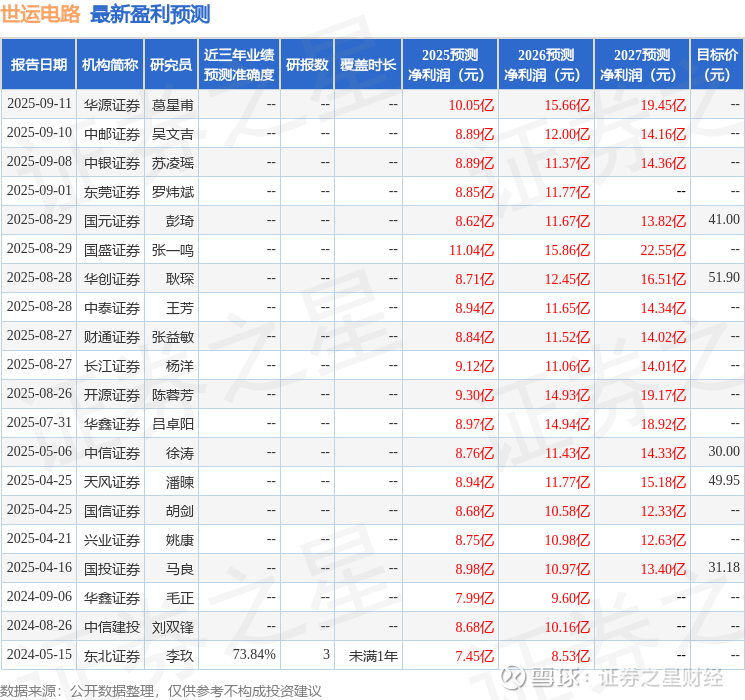Click the 22.55亿 forecast value

[663, 250]
